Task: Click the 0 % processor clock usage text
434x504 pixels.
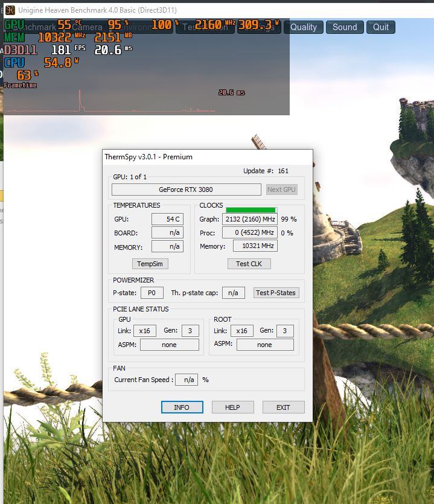Action: click(x=287, y=233)
